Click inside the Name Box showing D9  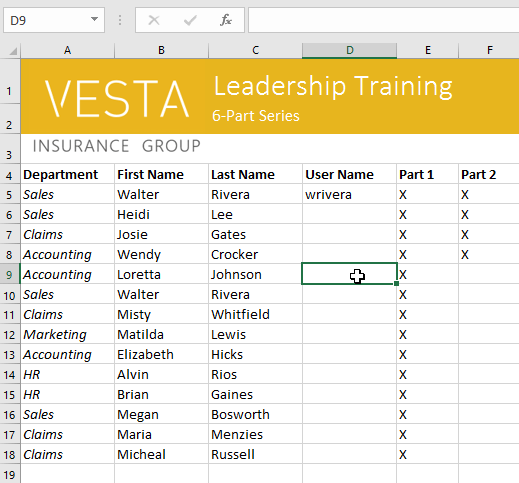(47, 20)
